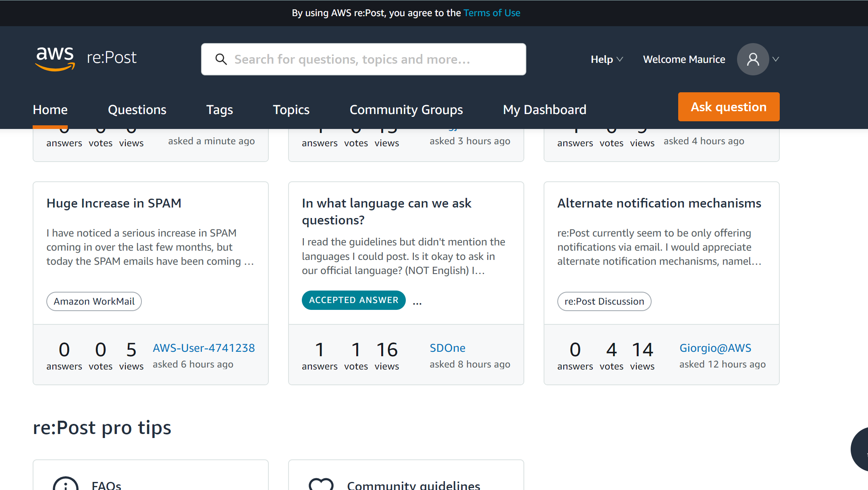Open the floating chat widget at right edge
Screen dimensions: 868x490
point(860,449)
